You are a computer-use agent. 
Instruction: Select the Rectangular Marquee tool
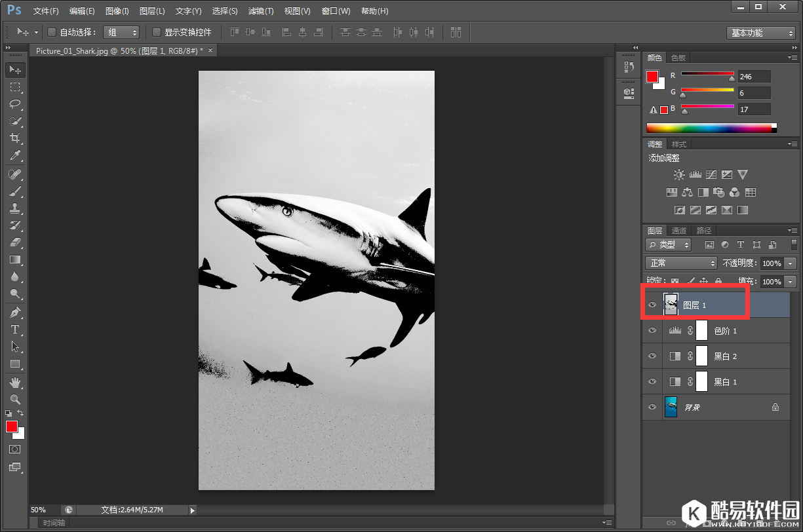click(15, 87)
